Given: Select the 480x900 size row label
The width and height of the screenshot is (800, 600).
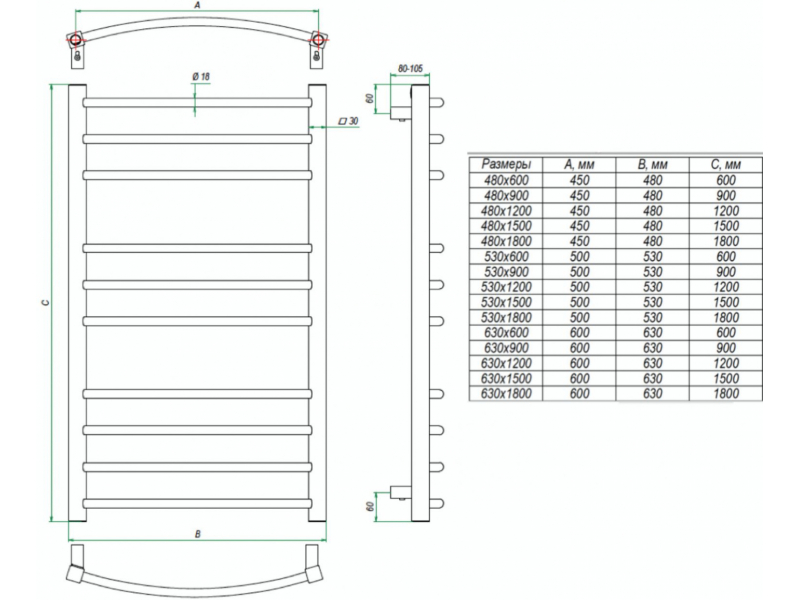Looking at the screenshot, I should pyautogui.click(x=506, y=195).
